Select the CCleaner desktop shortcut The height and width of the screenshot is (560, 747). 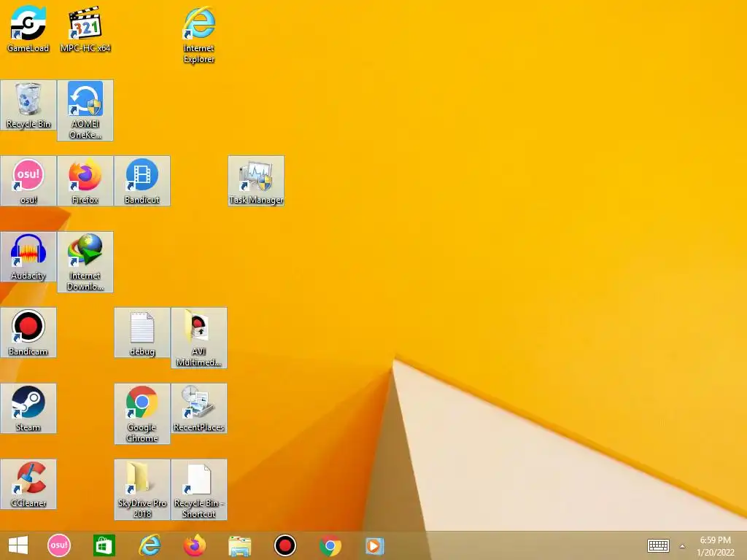tap(28, 484)
